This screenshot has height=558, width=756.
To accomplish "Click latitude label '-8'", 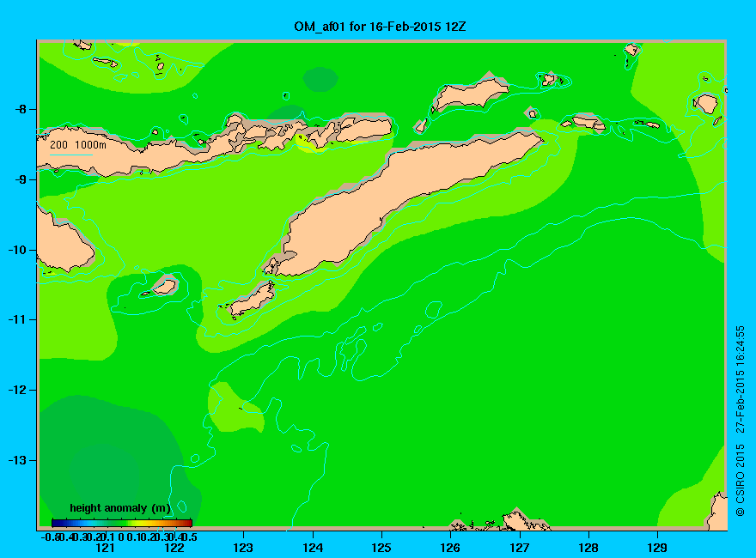I will pos(20,109).
